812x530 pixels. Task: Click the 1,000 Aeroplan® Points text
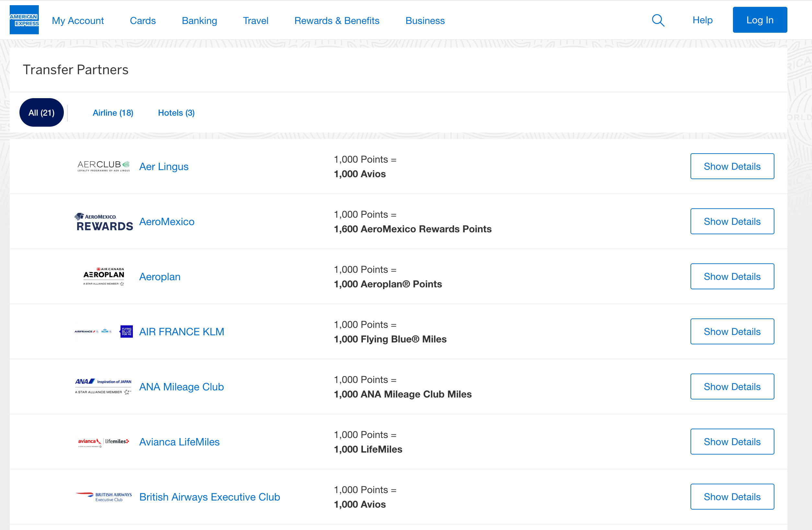pyautogui.click(x=388, y=284)
